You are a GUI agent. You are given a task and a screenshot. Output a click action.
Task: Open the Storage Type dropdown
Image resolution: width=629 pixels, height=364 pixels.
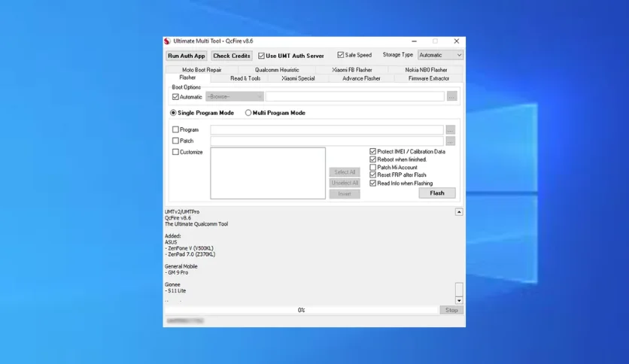coord(440,55)
